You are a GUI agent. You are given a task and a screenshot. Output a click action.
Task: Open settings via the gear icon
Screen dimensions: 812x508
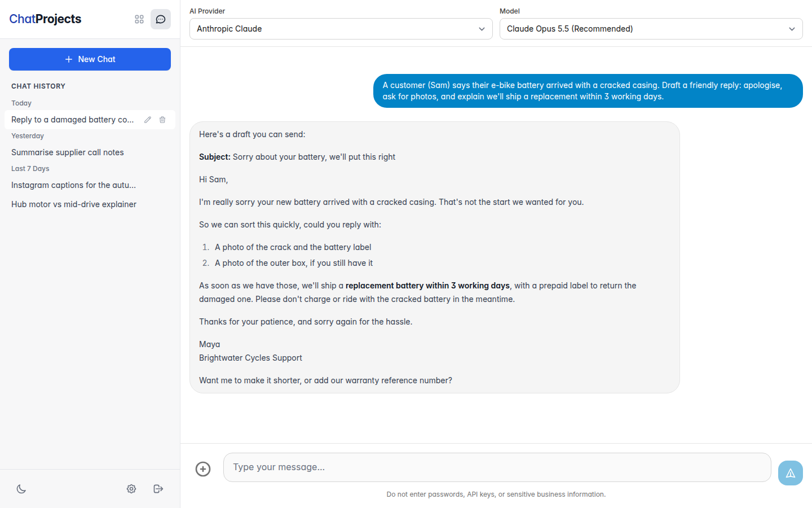(x=131, y=489)
